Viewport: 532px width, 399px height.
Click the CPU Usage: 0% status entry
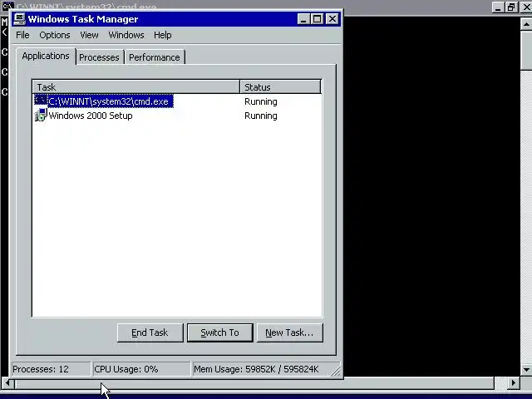point(141,369)
